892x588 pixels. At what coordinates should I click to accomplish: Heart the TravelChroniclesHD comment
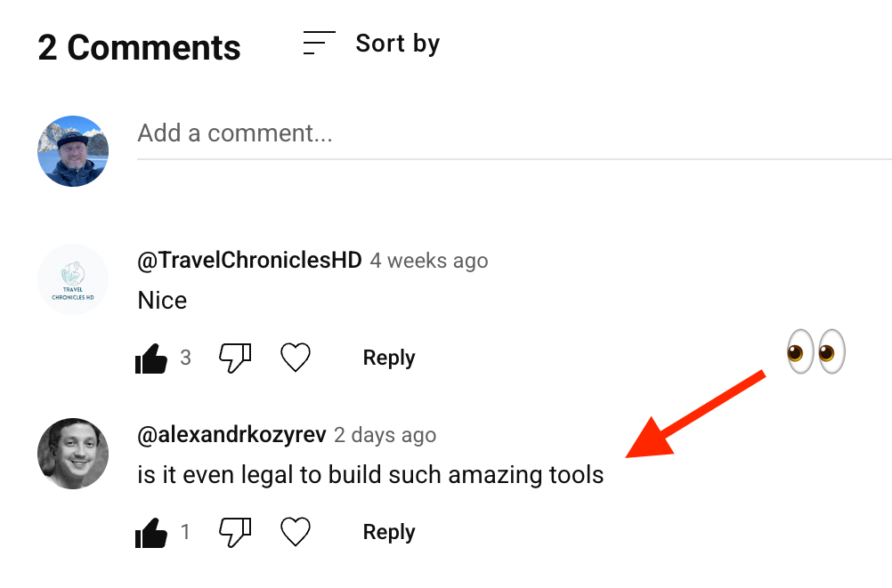pos(296,358)
